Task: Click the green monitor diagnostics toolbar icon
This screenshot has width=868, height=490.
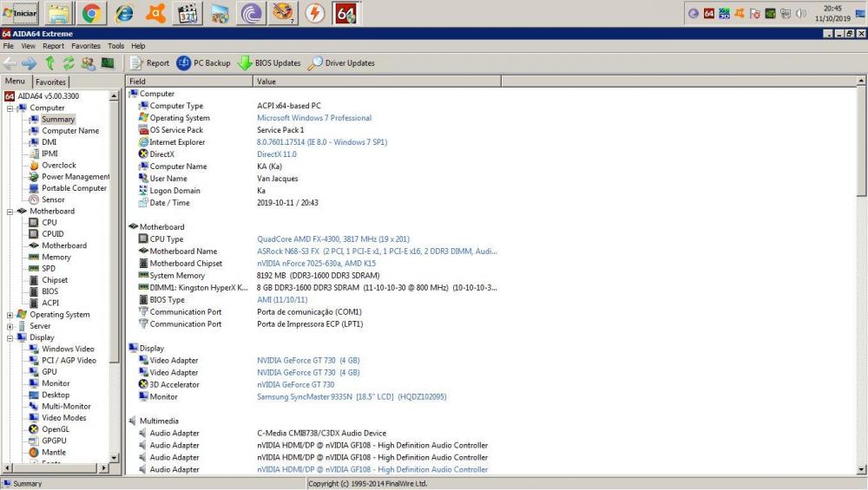Action: point(108,63)
